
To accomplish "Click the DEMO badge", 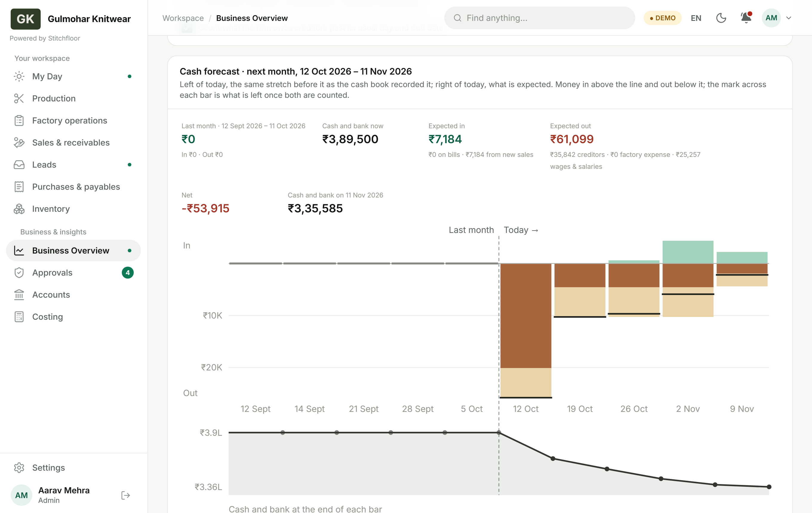I will [x=662, y=18].
